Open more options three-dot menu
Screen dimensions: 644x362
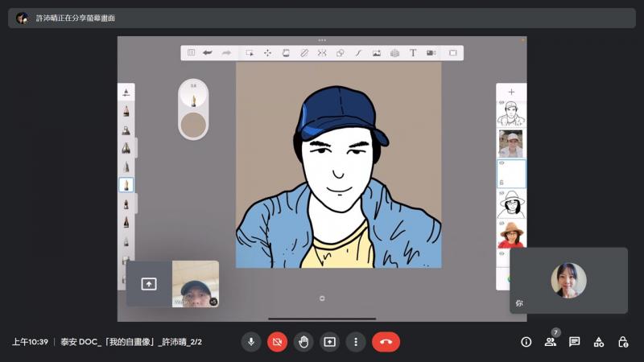pos(356,341)
